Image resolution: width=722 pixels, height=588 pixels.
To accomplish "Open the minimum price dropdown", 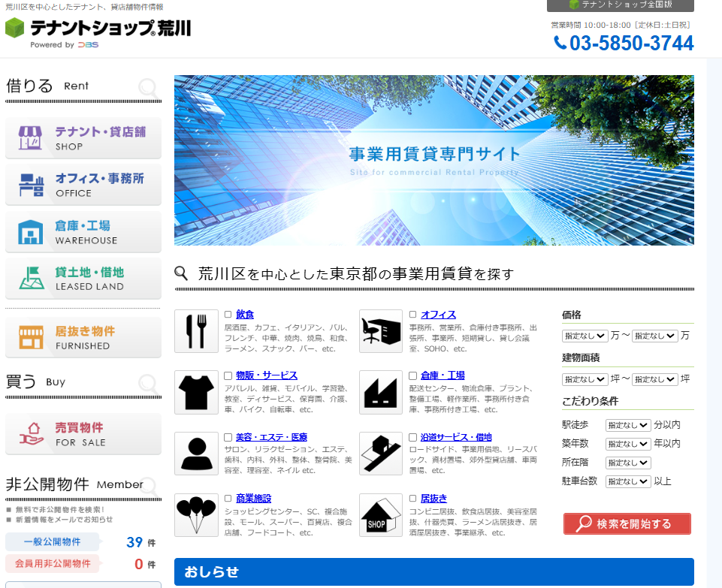I will [585, 336].
